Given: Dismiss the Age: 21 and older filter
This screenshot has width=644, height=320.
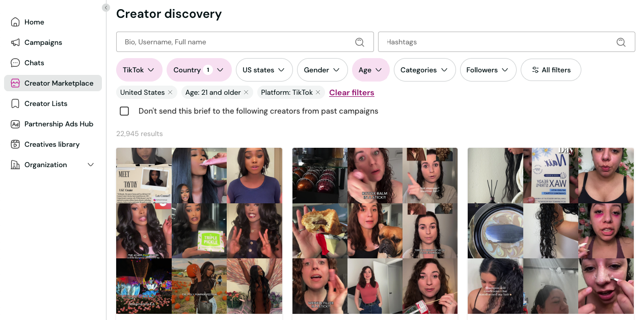Looking at the screenshot, I should (246, 93).
